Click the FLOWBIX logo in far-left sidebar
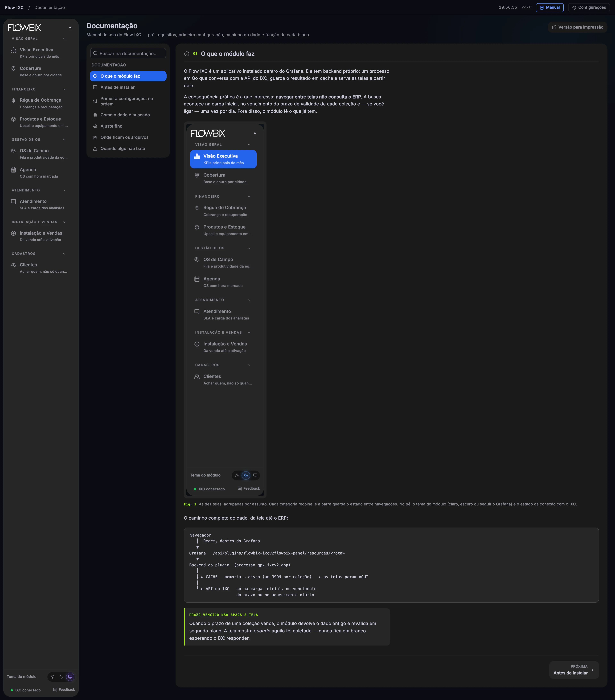 pos(24,28)
